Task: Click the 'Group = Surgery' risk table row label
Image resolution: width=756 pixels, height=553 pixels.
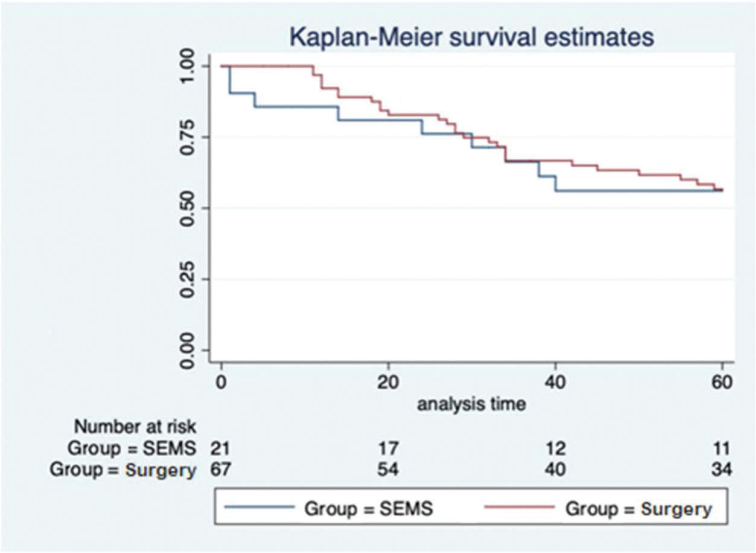Action: pos(123,470)
